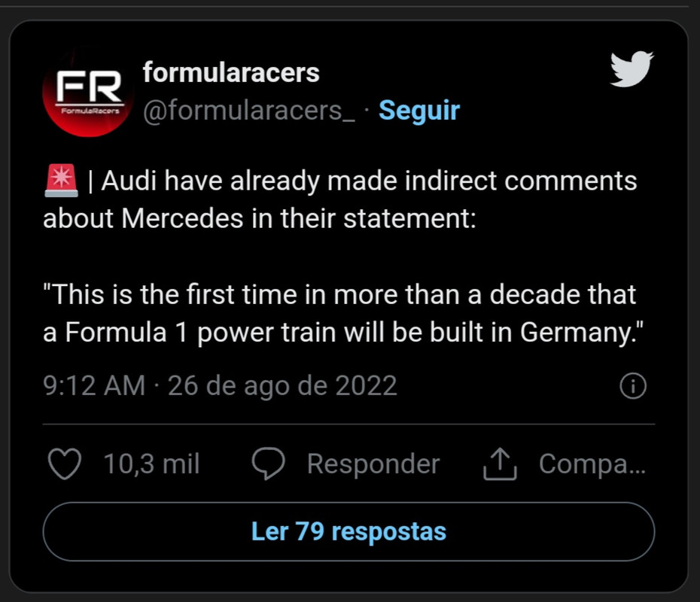This screenshot has width=700, height=602.
Task: Open the @formularacers_ handle link
Action: pos(249,110)
